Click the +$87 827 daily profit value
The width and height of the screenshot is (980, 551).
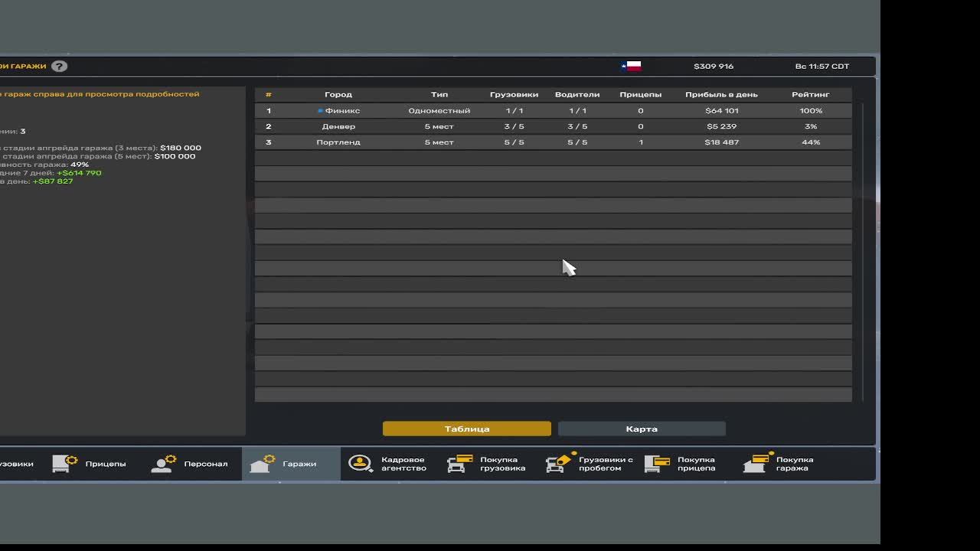coord(53,181)
